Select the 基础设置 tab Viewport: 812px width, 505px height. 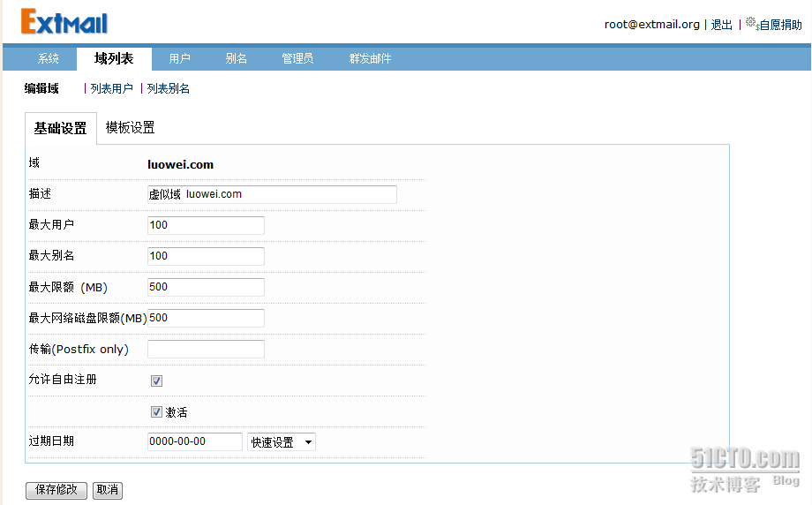point(61,128)
